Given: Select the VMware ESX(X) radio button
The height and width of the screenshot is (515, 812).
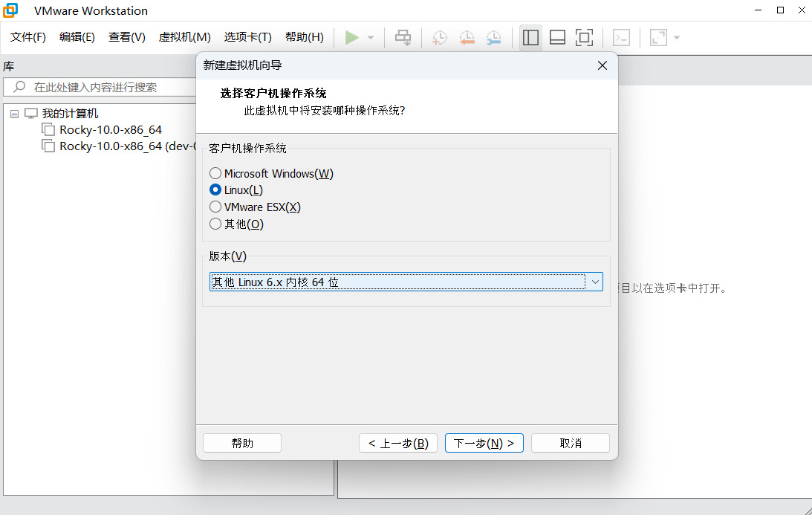Looking at the screenshot, I should pos(215,207).
